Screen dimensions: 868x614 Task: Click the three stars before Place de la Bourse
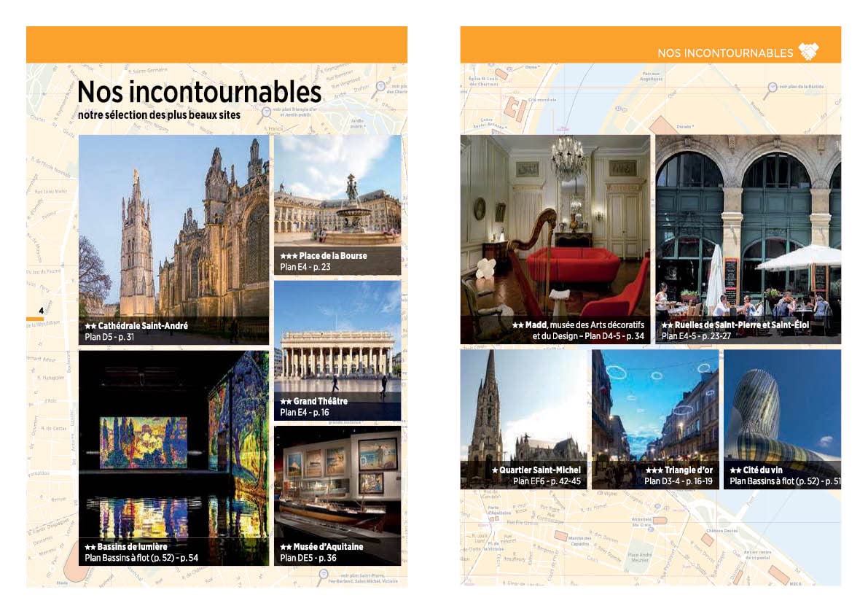(289, 256)
